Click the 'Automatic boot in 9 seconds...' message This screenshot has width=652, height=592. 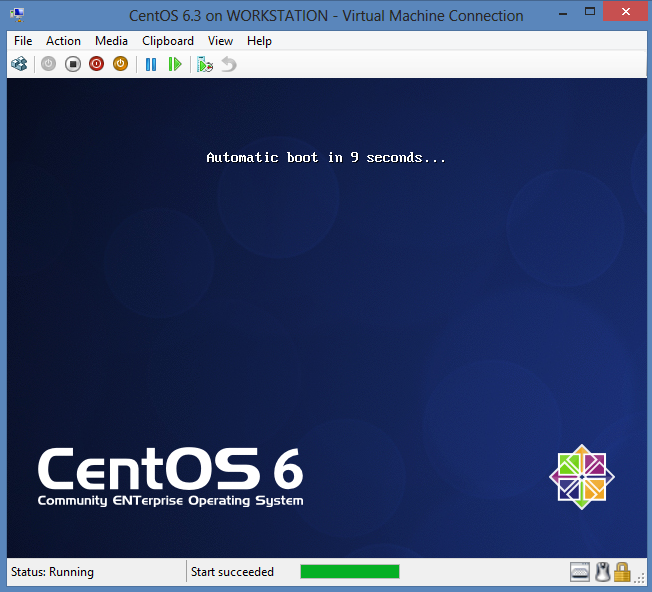[326, 158]
